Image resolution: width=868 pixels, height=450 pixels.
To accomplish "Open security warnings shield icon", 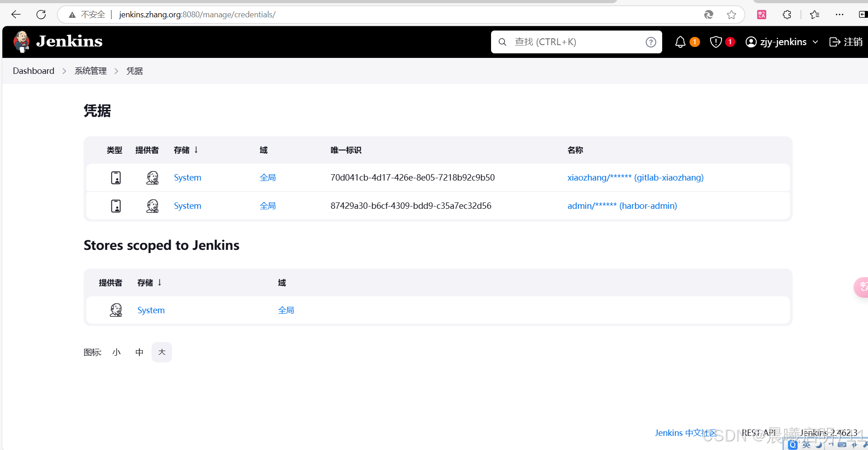I will click(716, 42).
